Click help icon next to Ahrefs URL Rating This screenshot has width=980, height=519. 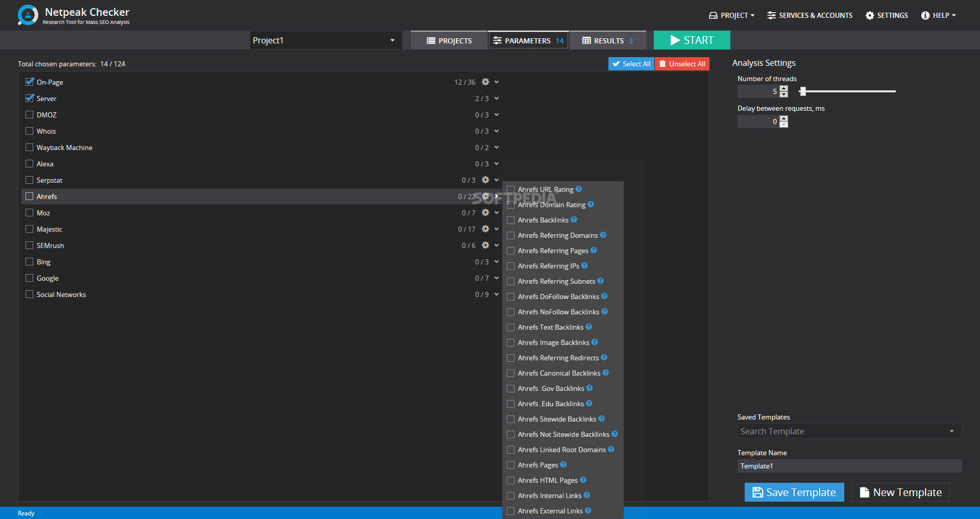(579, 189)
